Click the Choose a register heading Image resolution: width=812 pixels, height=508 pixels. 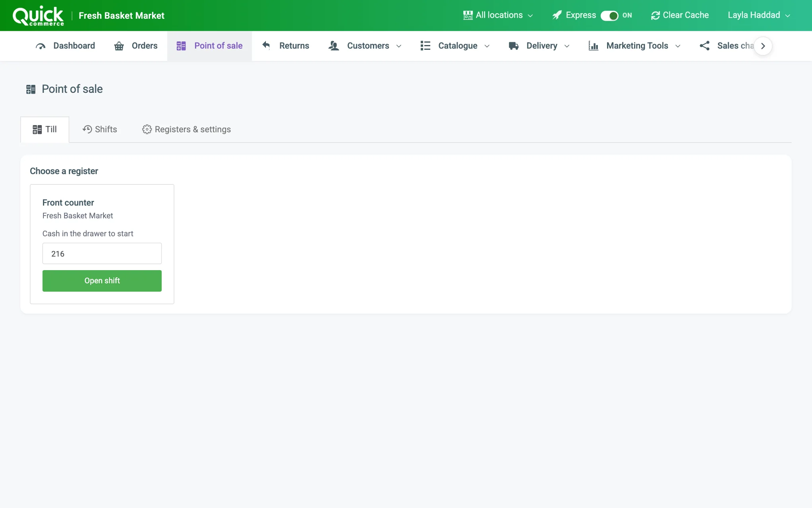[x=64, y=171]
